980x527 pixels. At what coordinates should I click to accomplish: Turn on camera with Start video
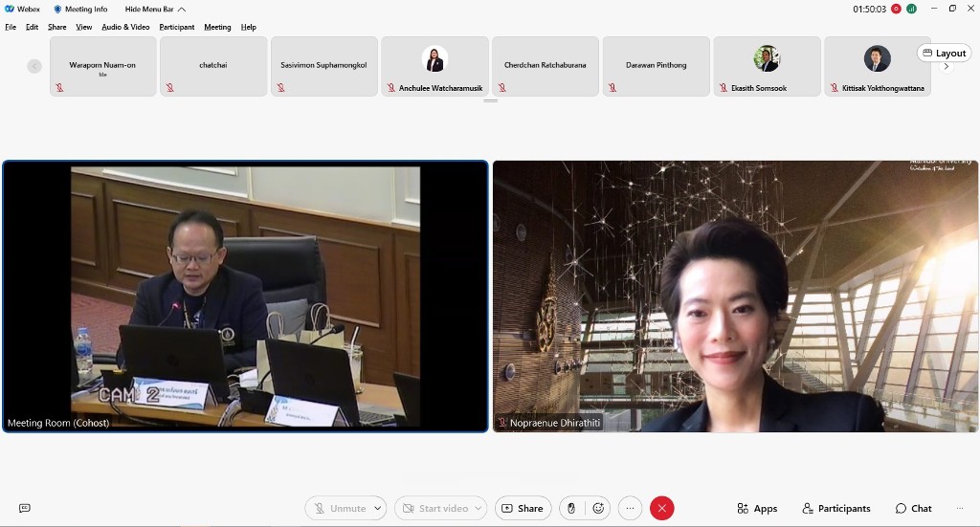(434, 509)
